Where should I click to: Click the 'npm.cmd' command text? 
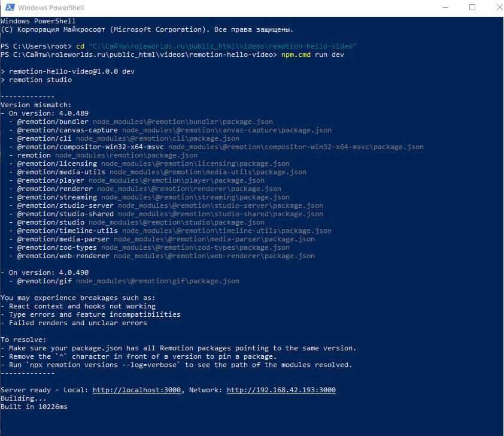(296, 54)
